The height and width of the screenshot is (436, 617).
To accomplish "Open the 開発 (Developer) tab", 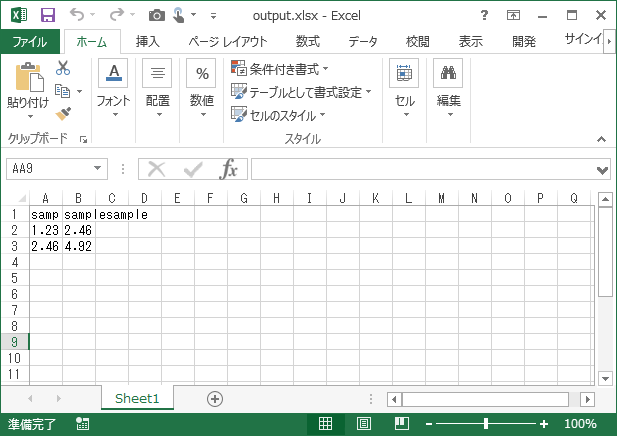I will pyautogui.click(x=524, y=41).
